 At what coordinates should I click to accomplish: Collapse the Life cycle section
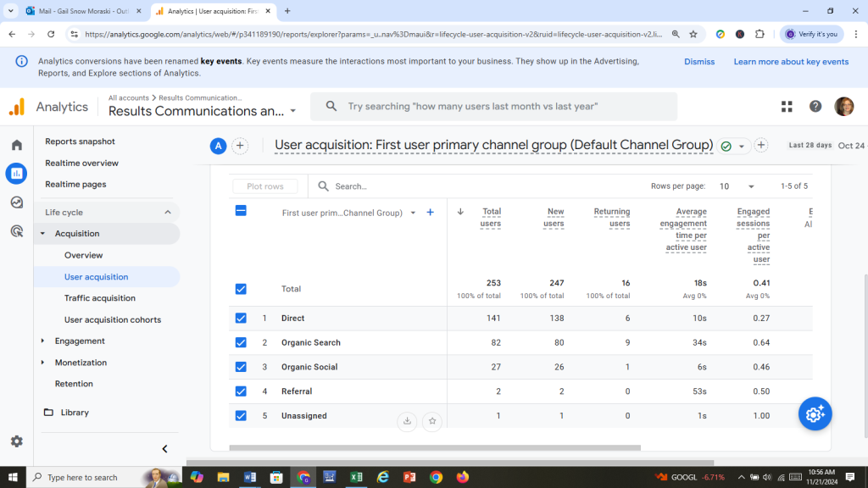[x=168, y=213]
